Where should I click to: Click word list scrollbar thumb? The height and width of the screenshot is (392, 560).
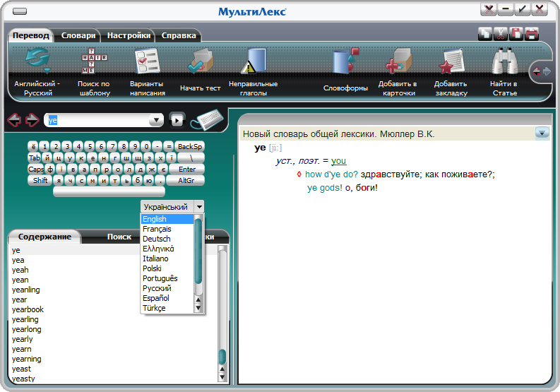coord(222,357)
